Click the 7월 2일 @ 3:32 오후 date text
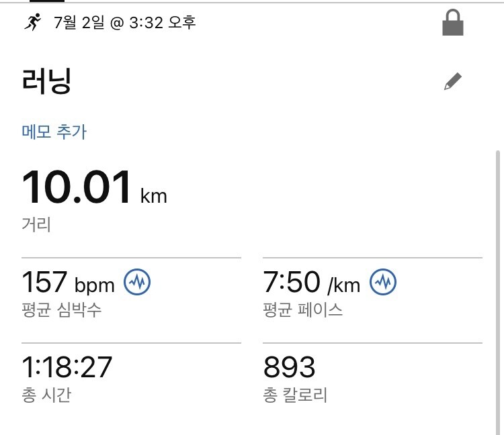This screenshot has width=504, height=435. pyautogui.click(x=125, y=22)
